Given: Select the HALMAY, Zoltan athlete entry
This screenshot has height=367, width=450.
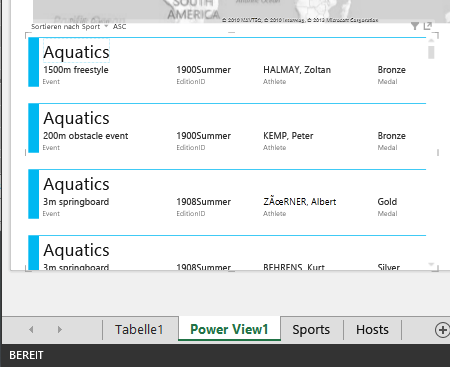Looking at the screenshot, I should pos(297,70).
